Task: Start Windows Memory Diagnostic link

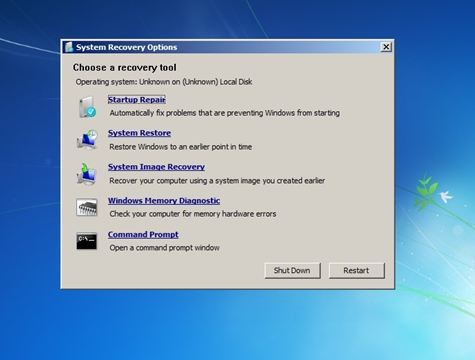Action: click(164, 201)
